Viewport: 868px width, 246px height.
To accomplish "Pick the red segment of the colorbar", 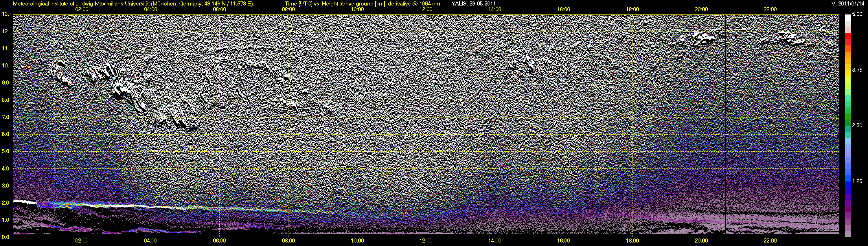I will [847, 41].
